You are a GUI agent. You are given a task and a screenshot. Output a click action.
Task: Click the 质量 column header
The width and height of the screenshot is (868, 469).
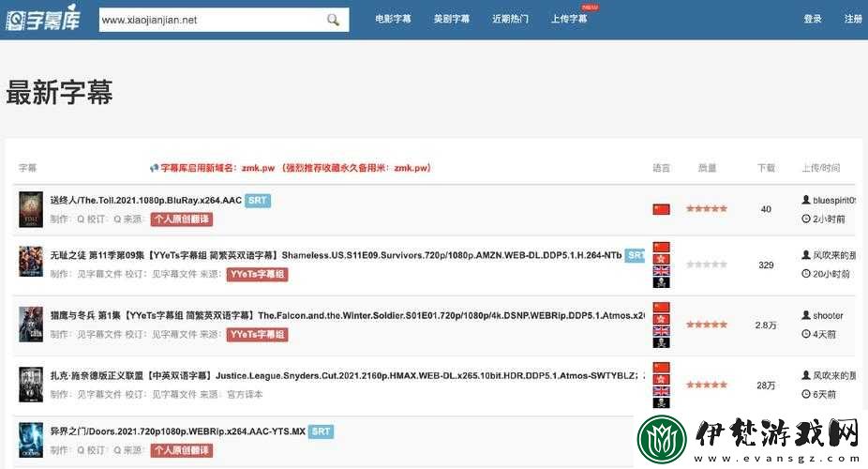(707, 168)
